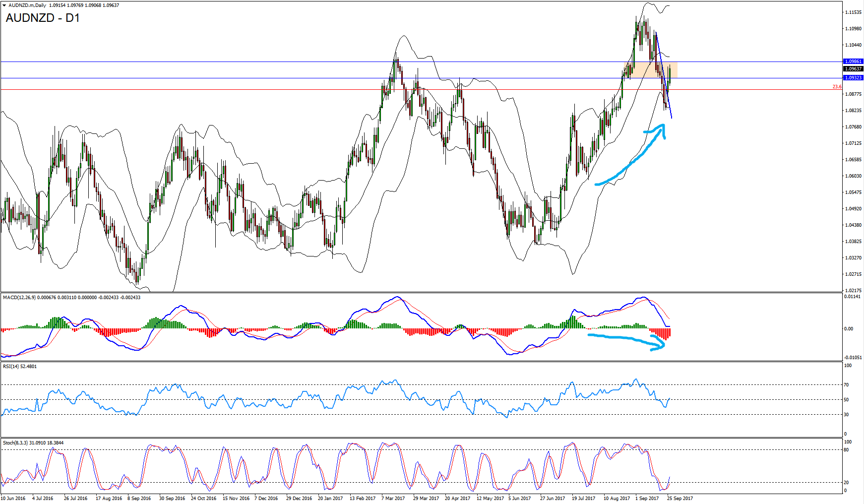Click the blue 1.09323 price label
864x504 pixels.
coord(853,78)
